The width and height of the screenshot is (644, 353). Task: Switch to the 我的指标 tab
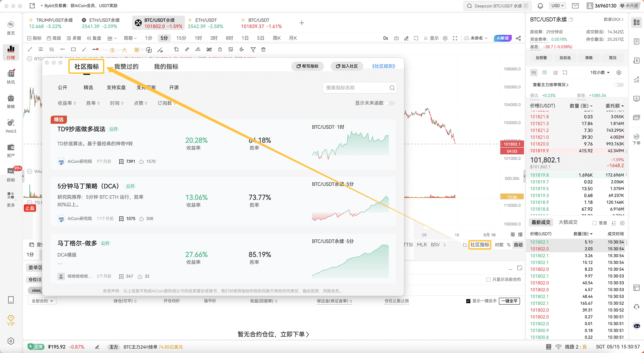[x=166, y=66]
